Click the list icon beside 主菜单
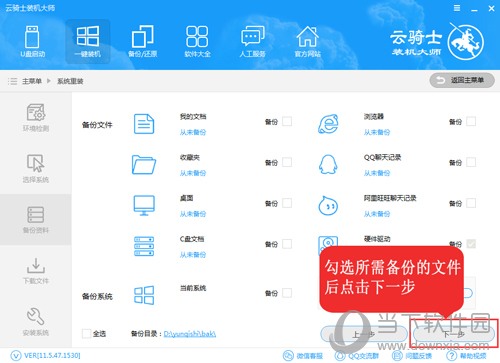The image size is (500, 363). pyautogui.click(x=12, y=81)
